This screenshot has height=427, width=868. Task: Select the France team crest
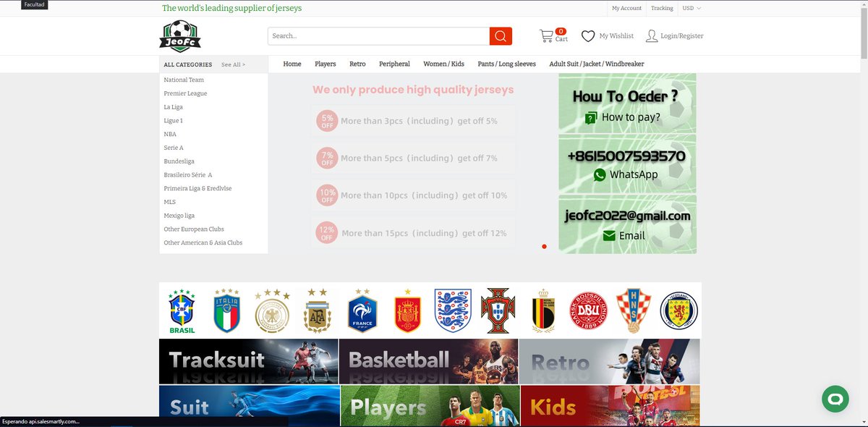click(362, 311)
